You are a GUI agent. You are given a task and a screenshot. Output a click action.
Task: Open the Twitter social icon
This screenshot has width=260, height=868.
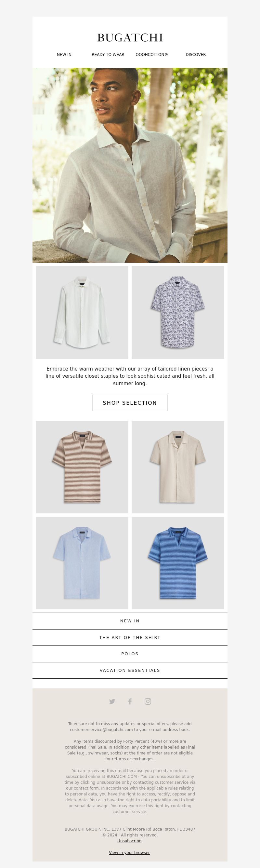coord(112,701)
